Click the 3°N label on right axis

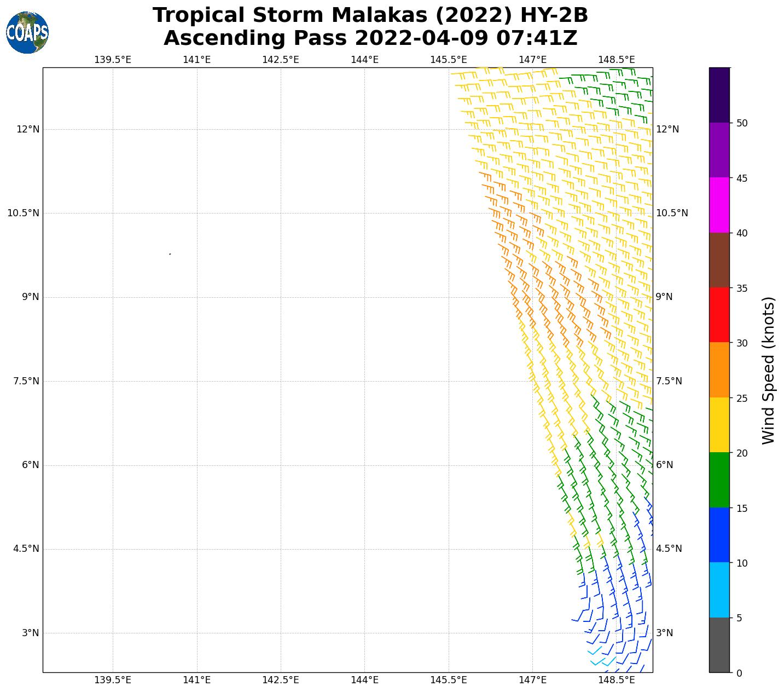coord(665,633)
